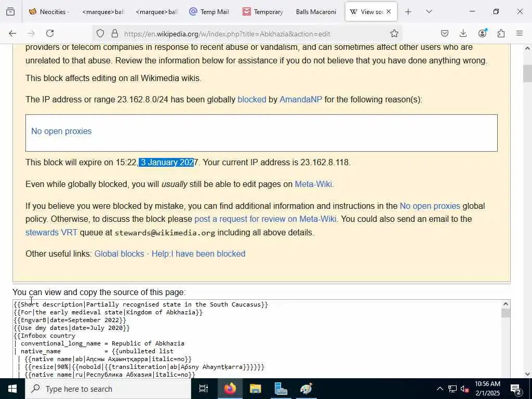The width and height of the screenshot is (532, 399).
Task: Open the Paint taskbar icon
Action: pos(307,389)
